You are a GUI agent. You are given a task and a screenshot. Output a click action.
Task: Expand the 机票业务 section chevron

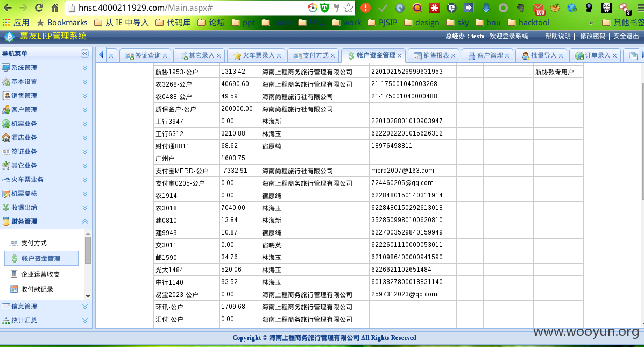84,124
